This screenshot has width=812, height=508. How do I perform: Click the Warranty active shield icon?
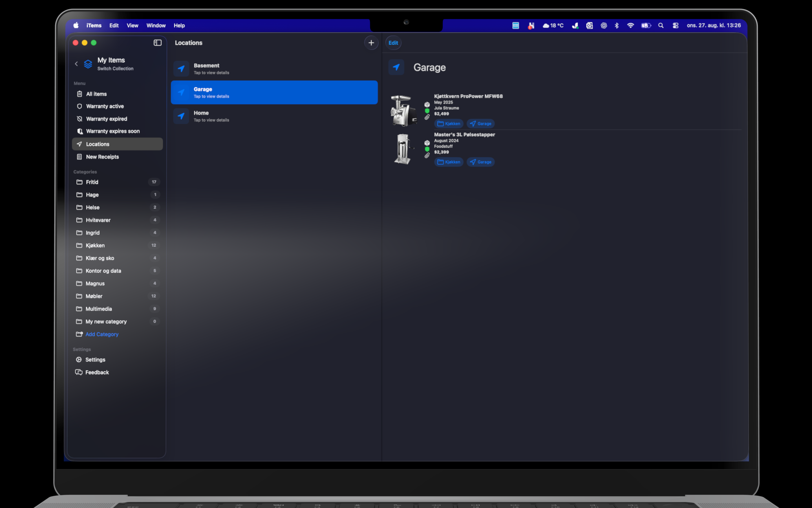point(80,106)
